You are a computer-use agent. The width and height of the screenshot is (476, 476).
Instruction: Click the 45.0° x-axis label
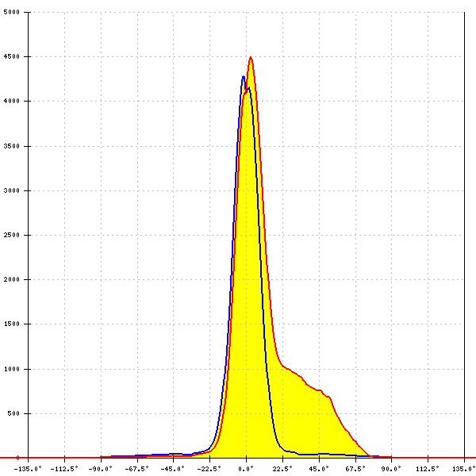pyautogui.click(x=319, y=469)
